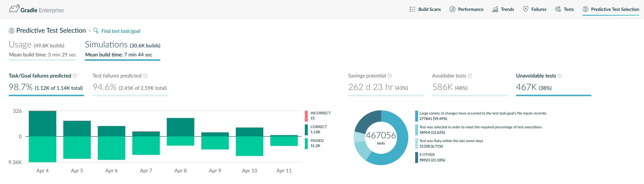The width and height of the screenshot is (644, 184).
Task: Select Test failures predicted metric
Action: tap(130, 84)
